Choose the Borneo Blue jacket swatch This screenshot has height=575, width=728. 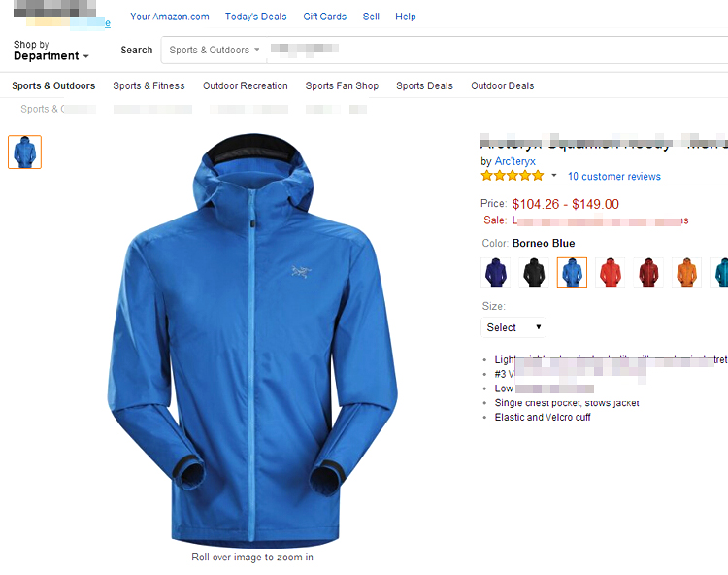tap(572, 272)
